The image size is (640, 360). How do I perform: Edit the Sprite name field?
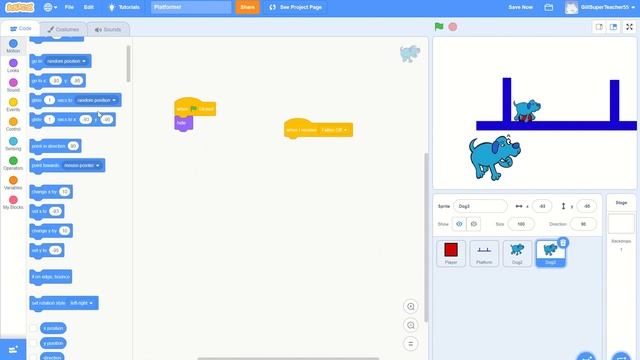tap(480, 206)
